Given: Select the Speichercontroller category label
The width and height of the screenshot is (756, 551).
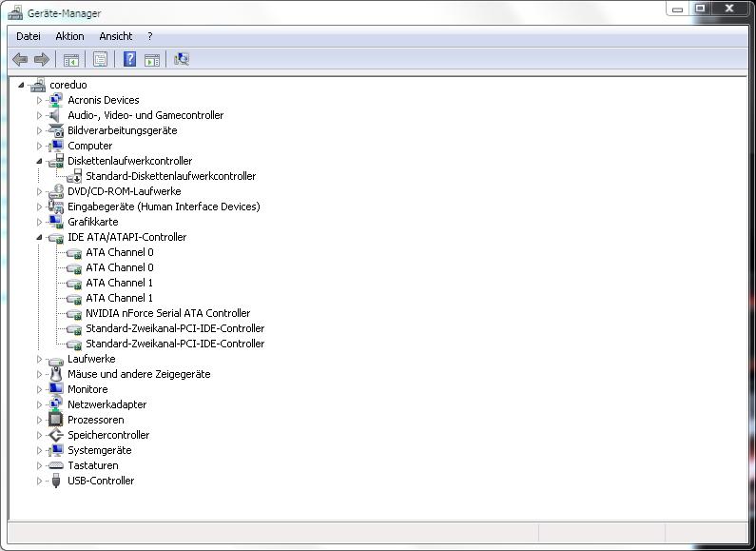Looking at the screenshot, I should pyautogui.click(x=108, y=435).
